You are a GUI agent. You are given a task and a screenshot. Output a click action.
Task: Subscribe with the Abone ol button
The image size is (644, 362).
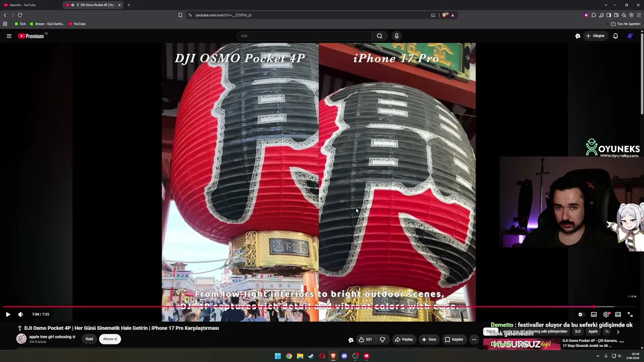pos(110,339)
